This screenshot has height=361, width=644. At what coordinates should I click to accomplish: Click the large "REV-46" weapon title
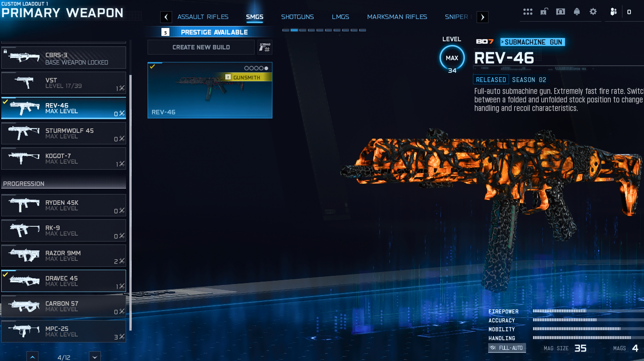[x=504, y=58]
